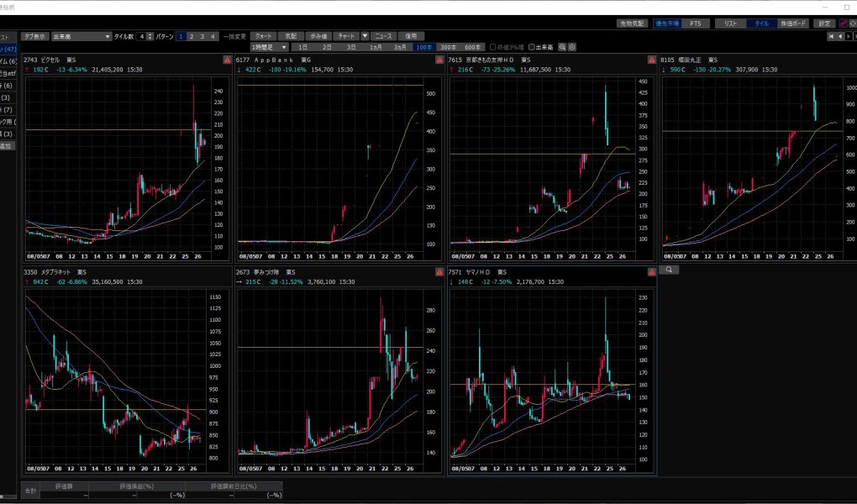Viewport: 857px width, 504px height.
Task: Click the 先物気配 button
Action: pos(632,24)
